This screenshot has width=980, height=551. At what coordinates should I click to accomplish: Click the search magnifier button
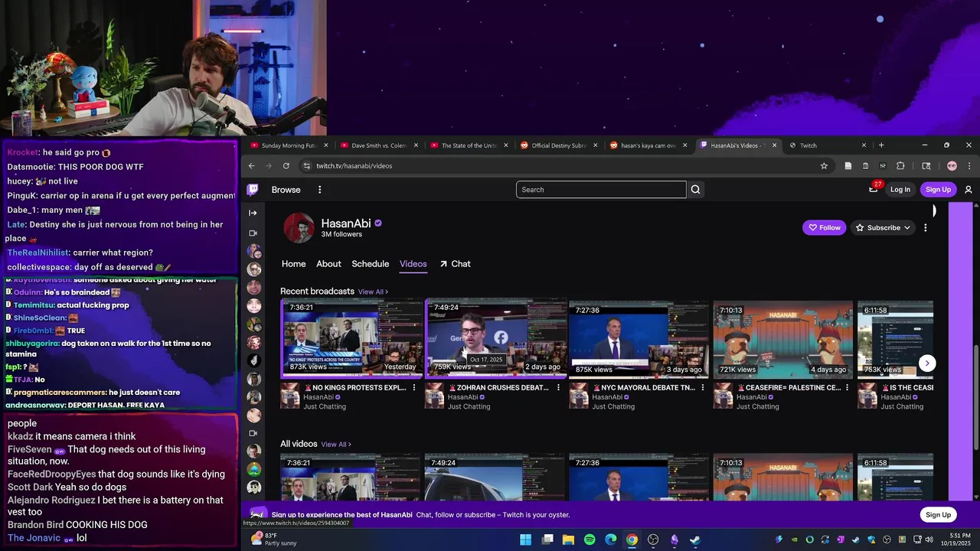(x=695, y=190)
